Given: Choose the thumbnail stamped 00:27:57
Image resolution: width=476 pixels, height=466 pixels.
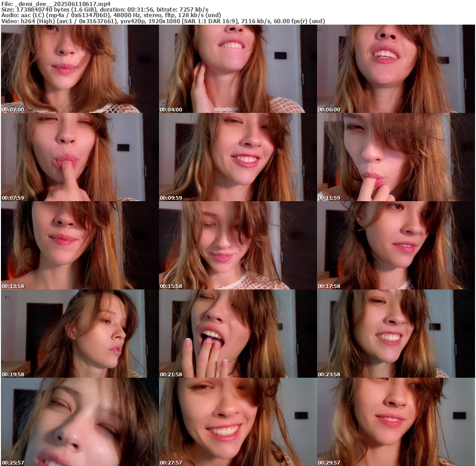Looking at the screenshot, I should (x=238, y=422).
